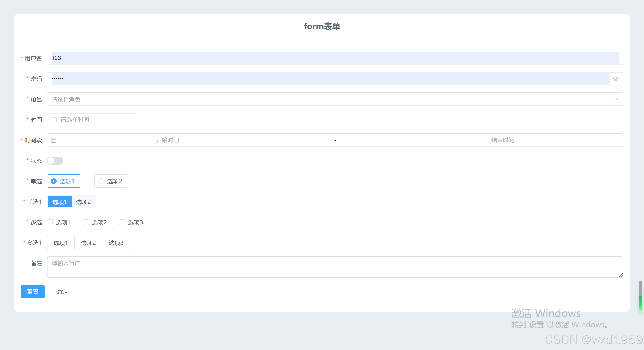Click the 确定 submit button
The image size is (644, 350).
click(62, 292)
